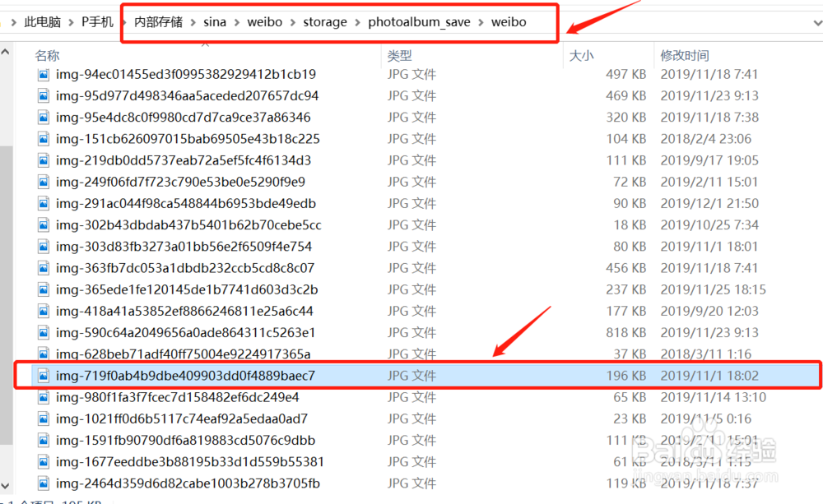The height and width of the screenshot is (504, 823).
Task: Expand the chevron after P手机 in address bar
Action: pyautogui.click(x=124, y=22)
